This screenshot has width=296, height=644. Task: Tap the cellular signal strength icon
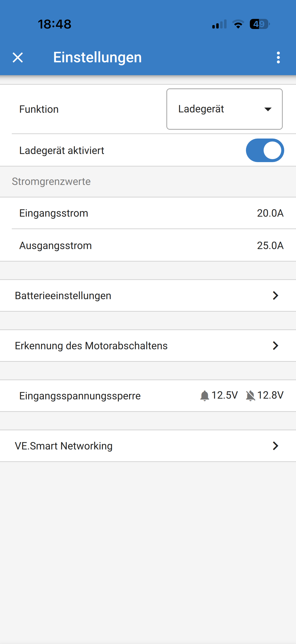(x=219, y=24)
